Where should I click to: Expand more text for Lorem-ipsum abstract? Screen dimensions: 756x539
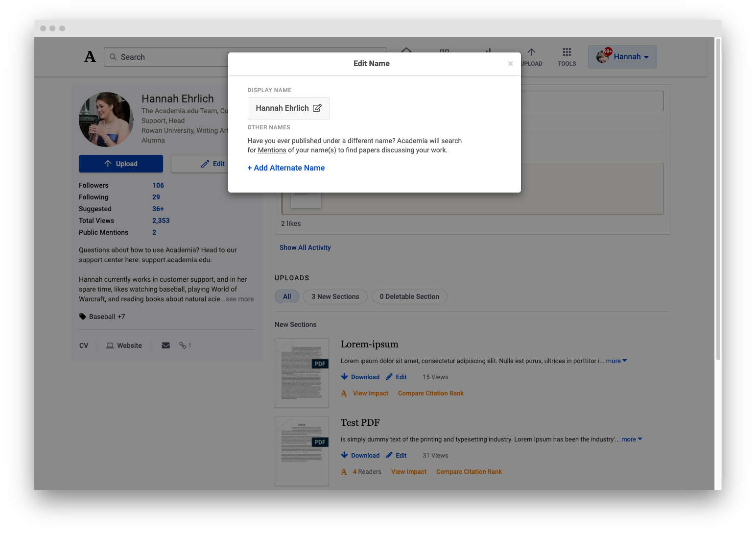coord(616,361)
